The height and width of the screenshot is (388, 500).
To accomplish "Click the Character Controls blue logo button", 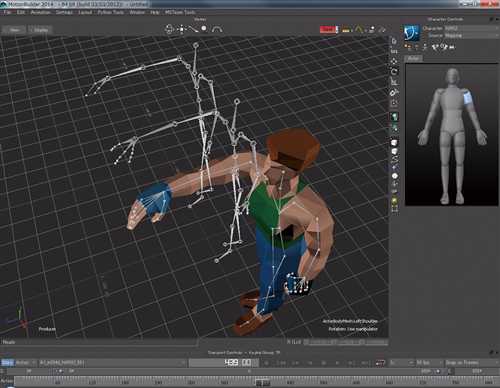I will 412,32.
